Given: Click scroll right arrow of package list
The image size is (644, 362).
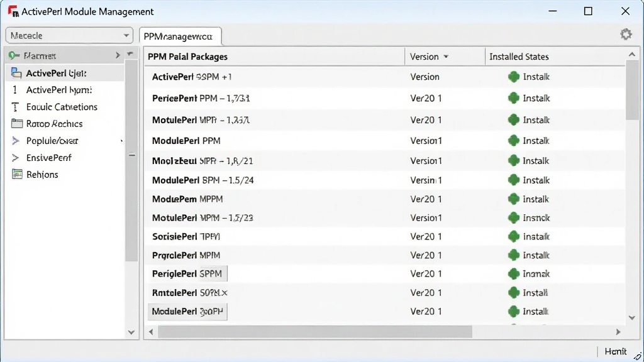Looking at the screenshot, I should point(618,332).
